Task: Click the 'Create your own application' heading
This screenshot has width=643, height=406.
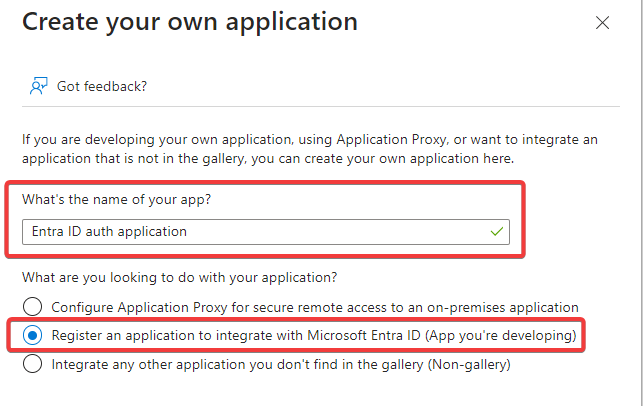Action: (x=189, y=21)
